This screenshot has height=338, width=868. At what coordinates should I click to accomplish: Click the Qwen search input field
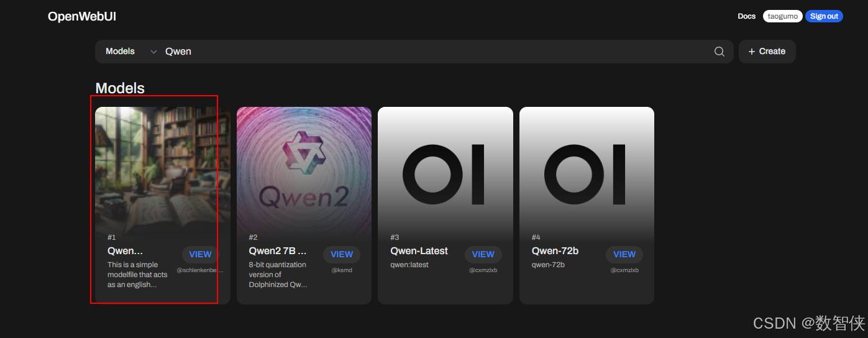(435, 52)
